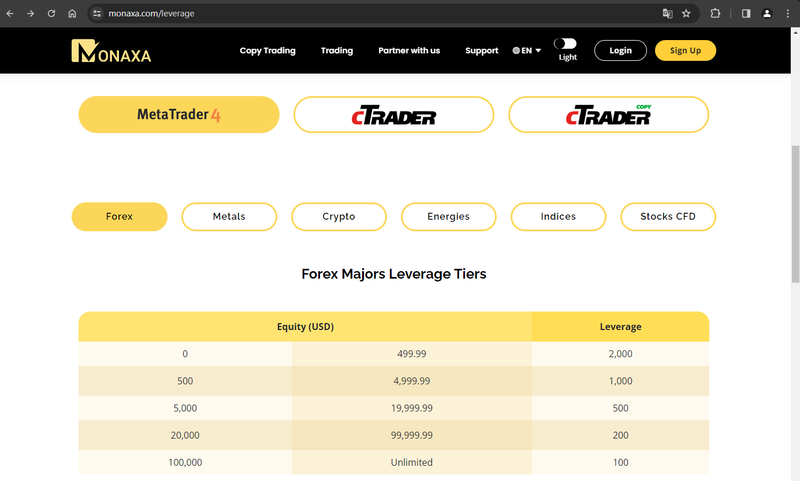Viewport: 800px width, 481px height.
Task: Click the 499.99 equity cell
Action: coord(412,353)
